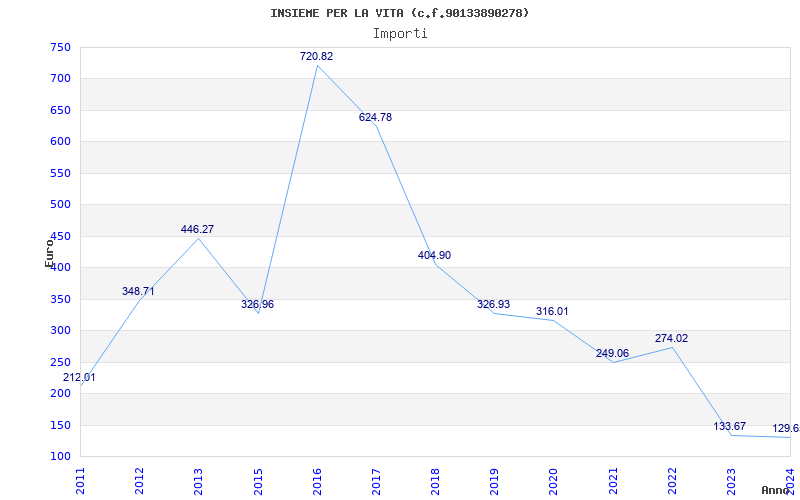
Task: Select the 720.82 data label
Action: [316, 56]
